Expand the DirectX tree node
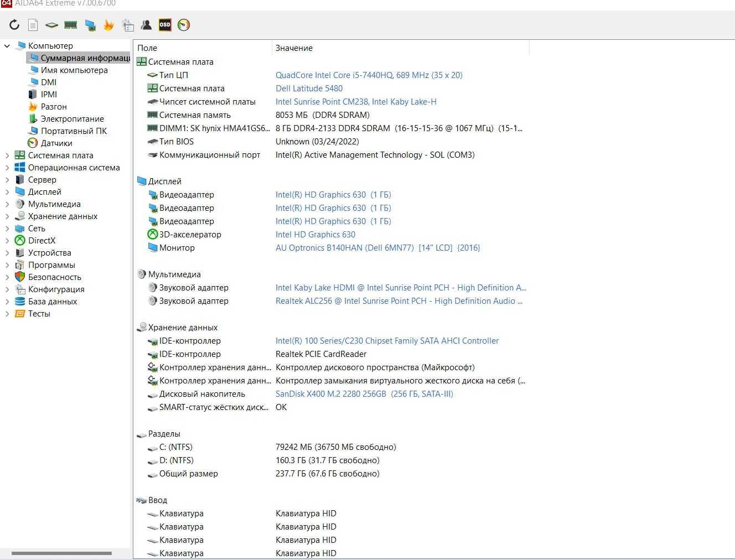Viewport: 735px width, 560px height. (x=7, y=241)
